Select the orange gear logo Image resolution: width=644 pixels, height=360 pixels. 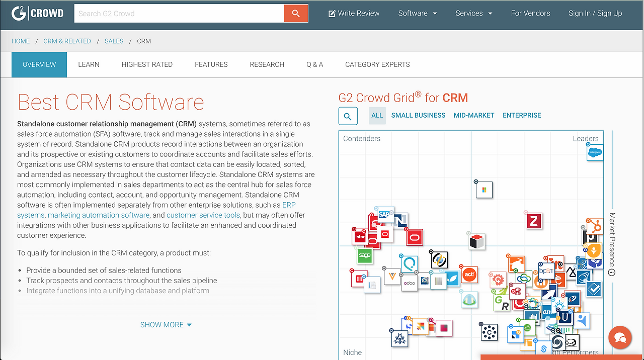498,280
